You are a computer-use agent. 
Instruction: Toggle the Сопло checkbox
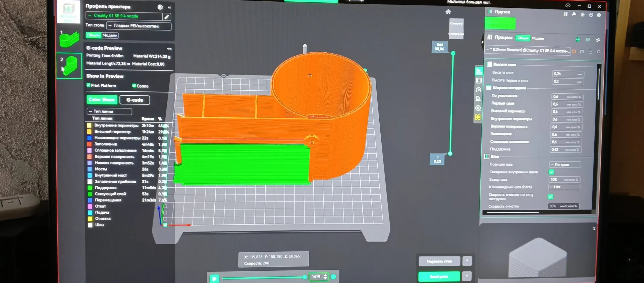point(134,86)
